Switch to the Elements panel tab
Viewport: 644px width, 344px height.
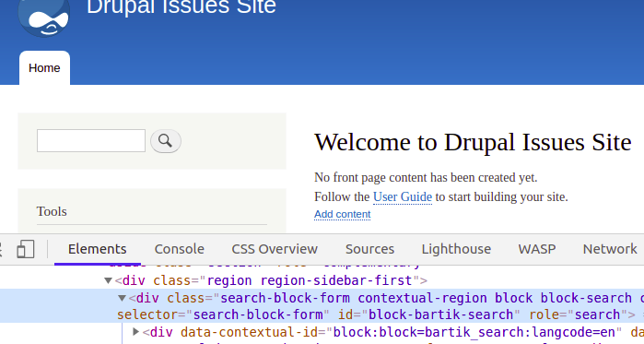coord(98,249)
